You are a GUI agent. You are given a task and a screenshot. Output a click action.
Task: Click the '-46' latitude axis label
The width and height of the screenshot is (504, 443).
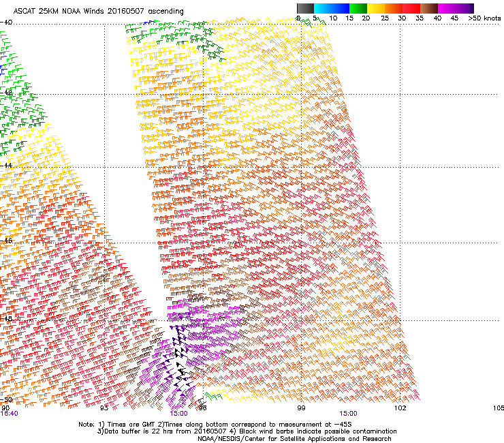coord(6,241)
